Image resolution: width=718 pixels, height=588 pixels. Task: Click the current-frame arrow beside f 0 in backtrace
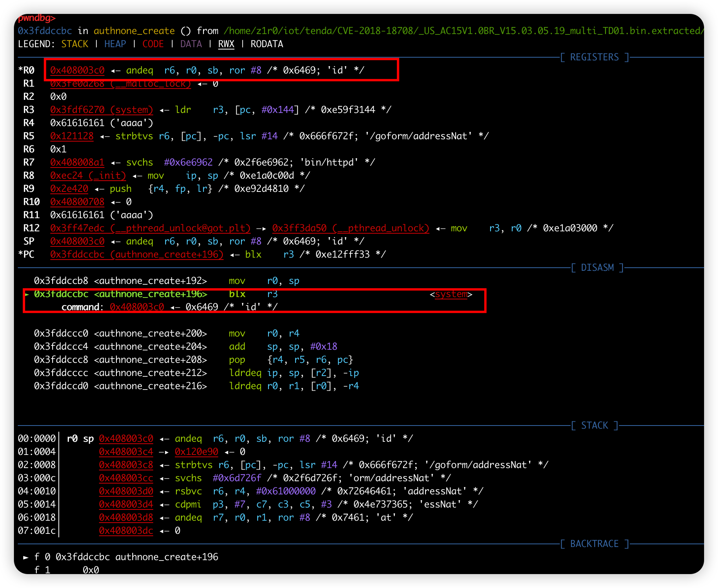(26, 557)
